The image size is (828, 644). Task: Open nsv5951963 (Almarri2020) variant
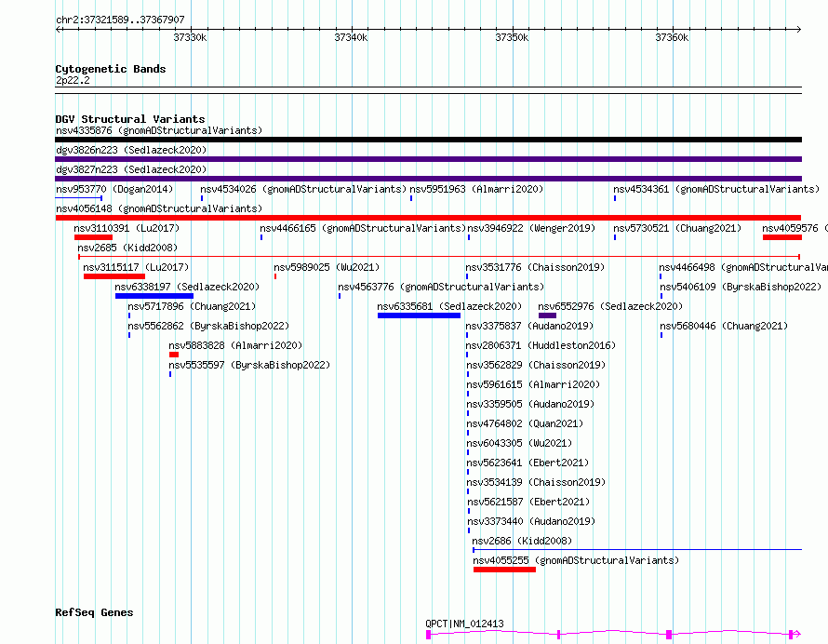click(476, 189)
